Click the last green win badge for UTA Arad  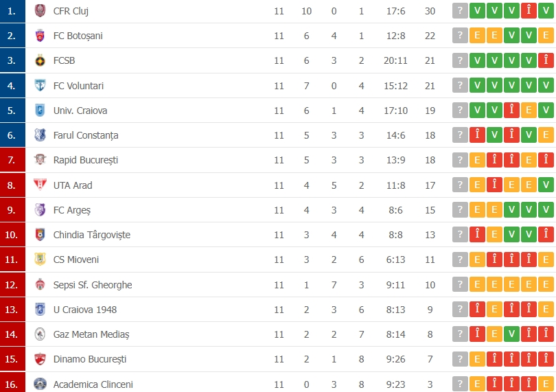pos(546,185)
